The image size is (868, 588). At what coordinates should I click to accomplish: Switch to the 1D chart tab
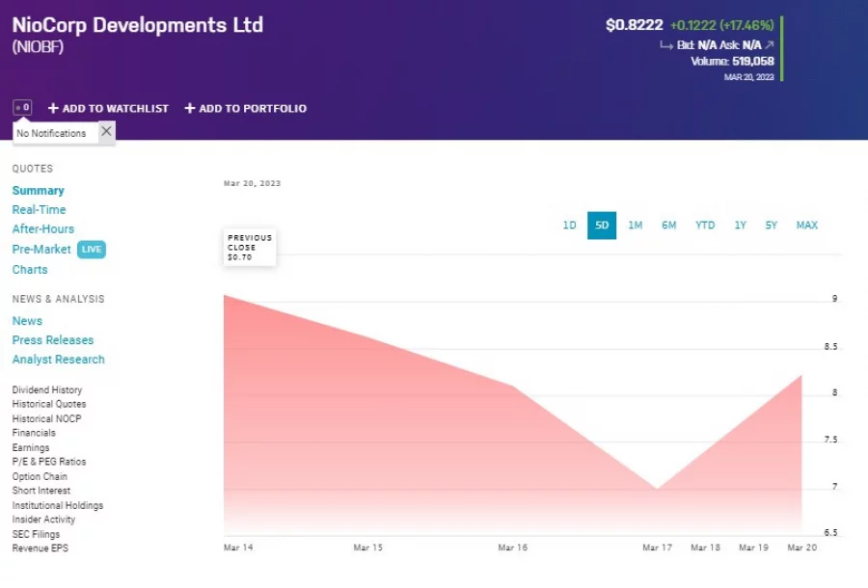tap(569, 225)
